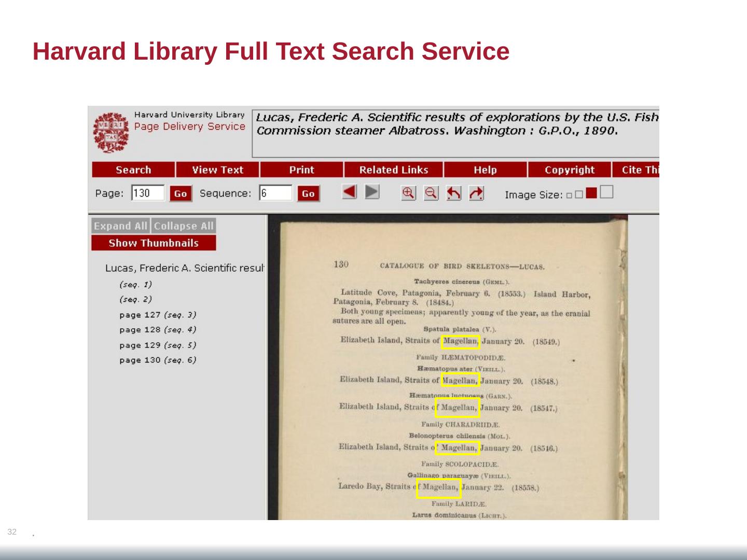The image size is (747, 560).
Task: Rotate the page image counterclockwise
Action: pos(454,193)
